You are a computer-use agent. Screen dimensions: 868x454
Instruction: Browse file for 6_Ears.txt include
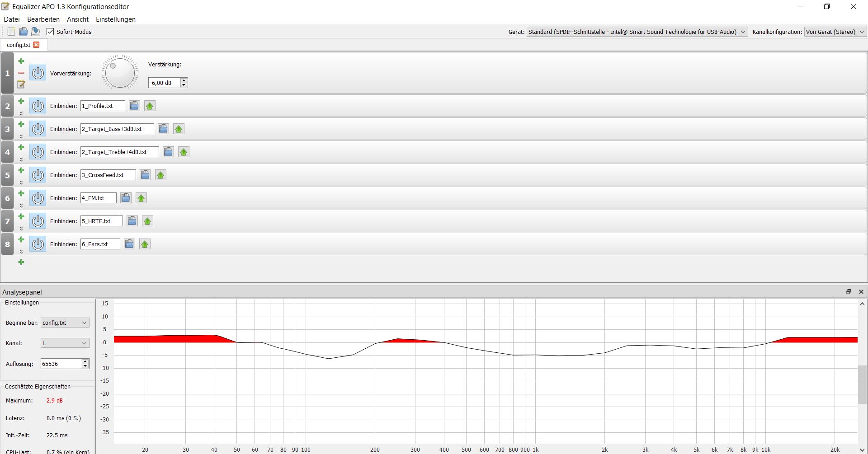(x=129, y=244)
